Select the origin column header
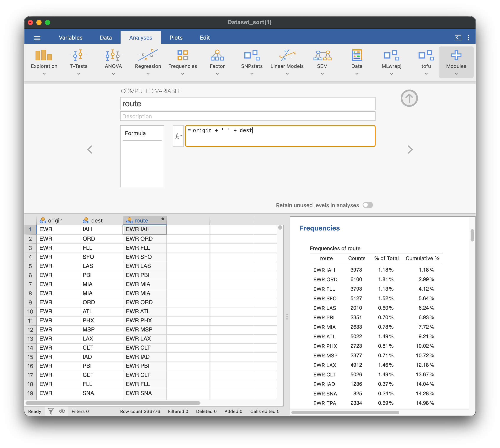 point(58,220)
